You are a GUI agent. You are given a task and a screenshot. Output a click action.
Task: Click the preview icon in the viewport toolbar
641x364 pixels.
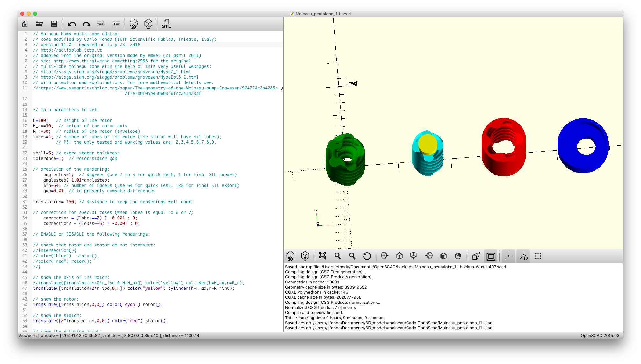(x=291, y=256)
